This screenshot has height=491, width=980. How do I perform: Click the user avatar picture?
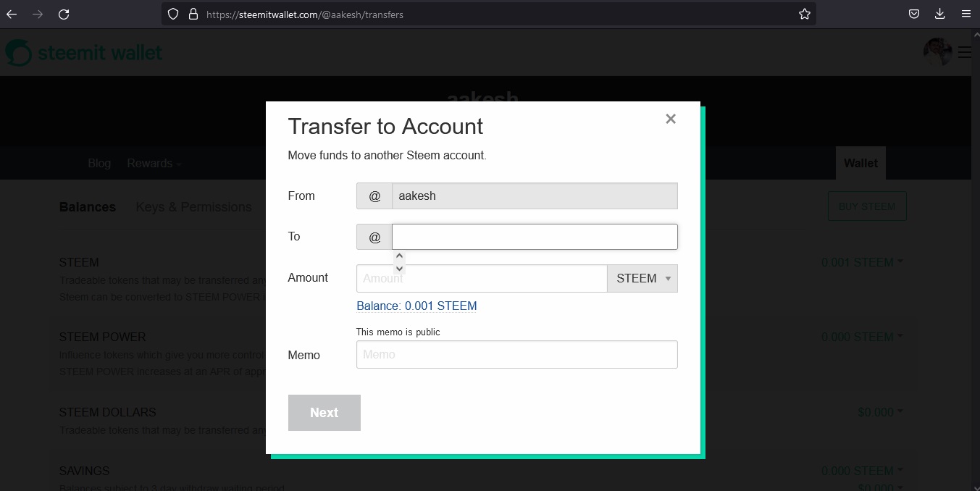937,52
